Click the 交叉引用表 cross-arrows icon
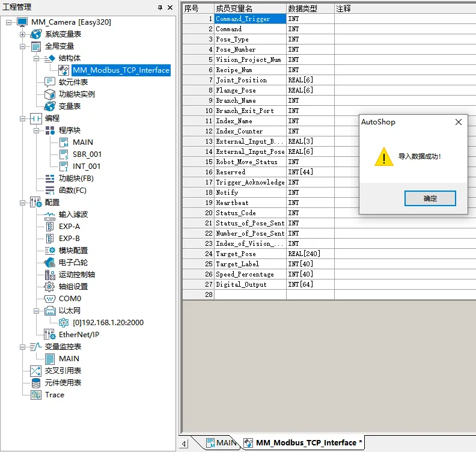476x452 pixels. pos(36,371)
